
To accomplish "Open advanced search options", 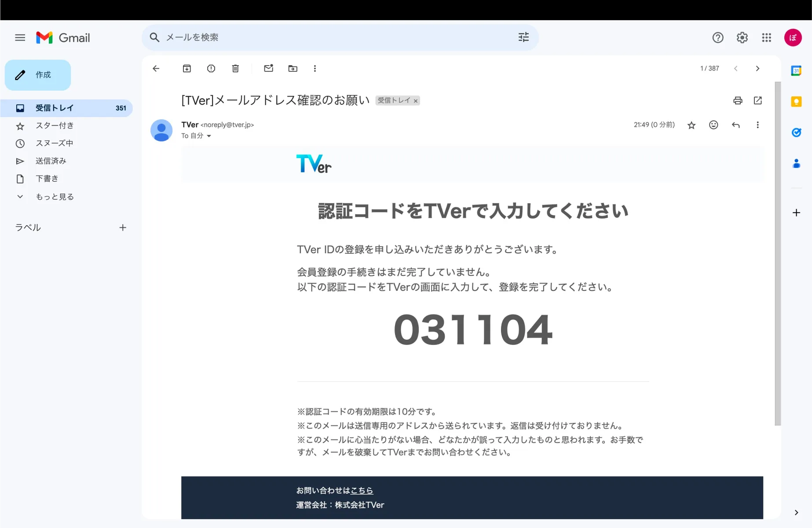I will coord(523,37).
